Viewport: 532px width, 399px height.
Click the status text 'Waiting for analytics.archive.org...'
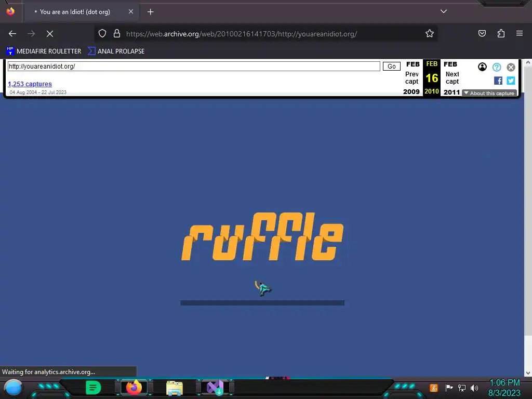pos(48,372)
